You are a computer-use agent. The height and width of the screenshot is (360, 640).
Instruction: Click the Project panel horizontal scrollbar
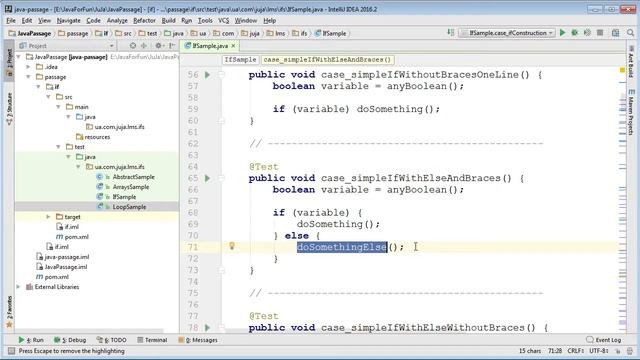click(x=90, y=331)
